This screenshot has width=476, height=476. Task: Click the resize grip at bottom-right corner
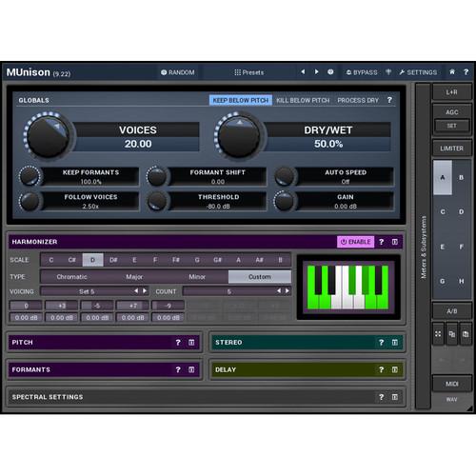[469, 408]
